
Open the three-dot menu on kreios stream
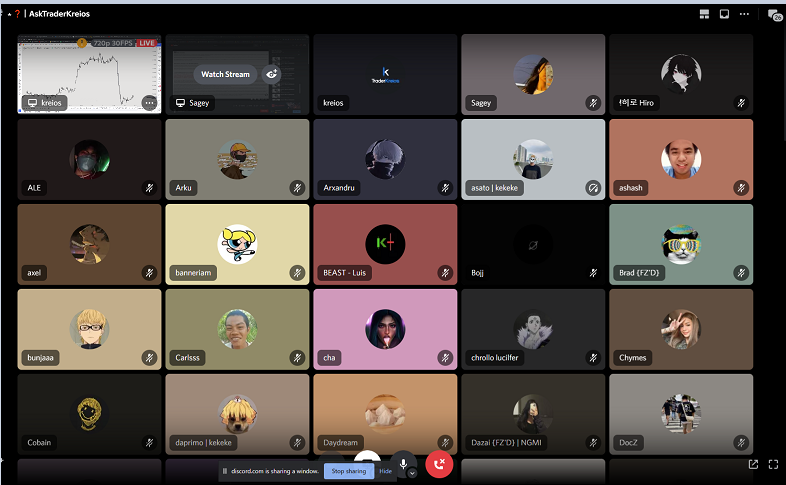[x=149, y=103]
